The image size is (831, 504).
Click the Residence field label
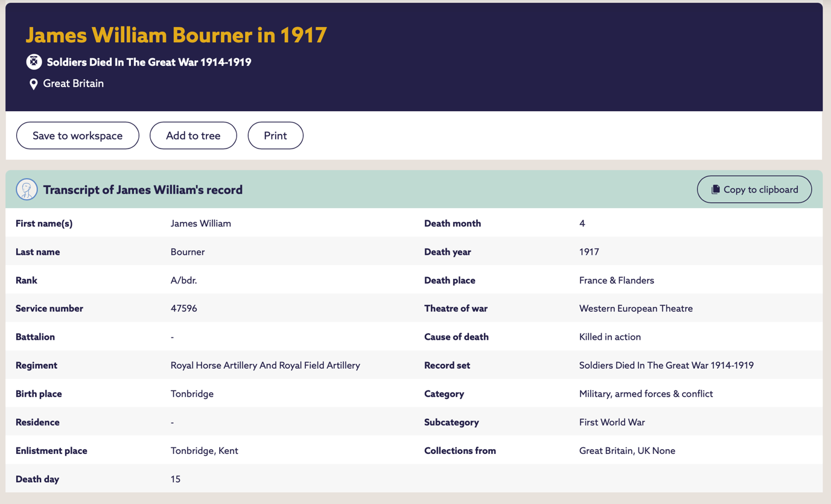click(37, 423)
